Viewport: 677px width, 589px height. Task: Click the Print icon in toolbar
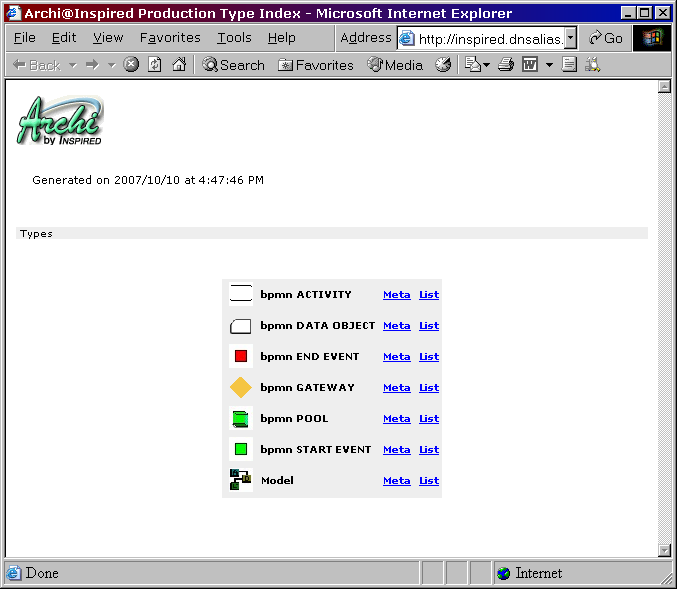[x=506, y=65]
